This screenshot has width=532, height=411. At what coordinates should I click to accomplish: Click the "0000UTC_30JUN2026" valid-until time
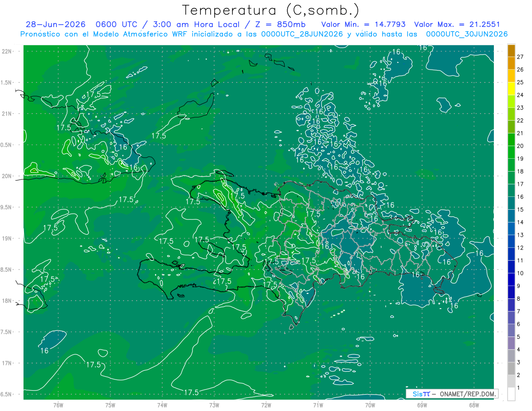point(467,34)
